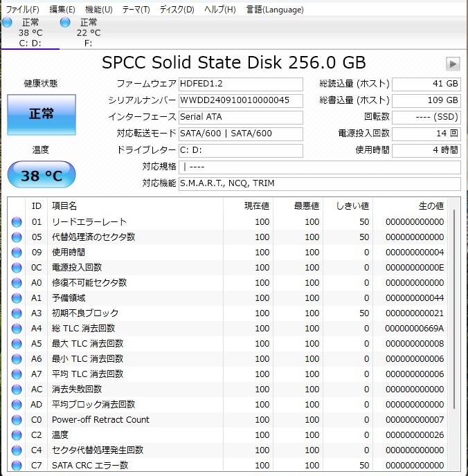
Task: Click the SMART list vertical scrollbar
Action: 454,309
